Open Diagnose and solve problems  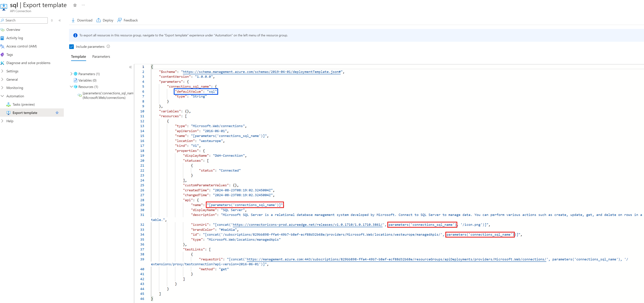coord(28,63)
